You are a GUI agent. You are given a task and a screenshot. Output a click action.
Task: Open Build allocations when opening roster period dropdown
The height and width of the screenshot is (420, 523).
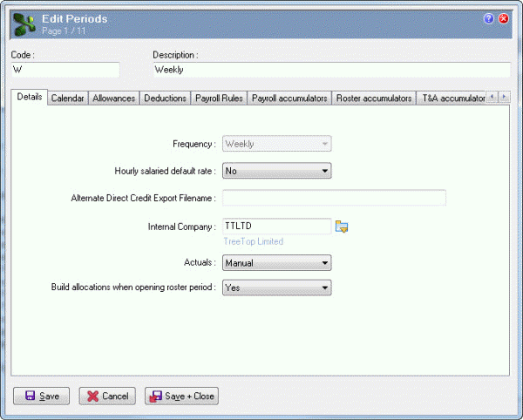[276, 288]
